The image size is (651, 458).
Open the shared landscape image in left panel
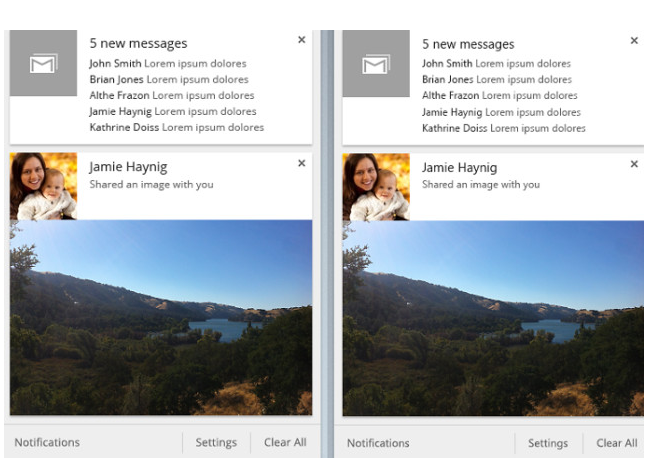161,317
